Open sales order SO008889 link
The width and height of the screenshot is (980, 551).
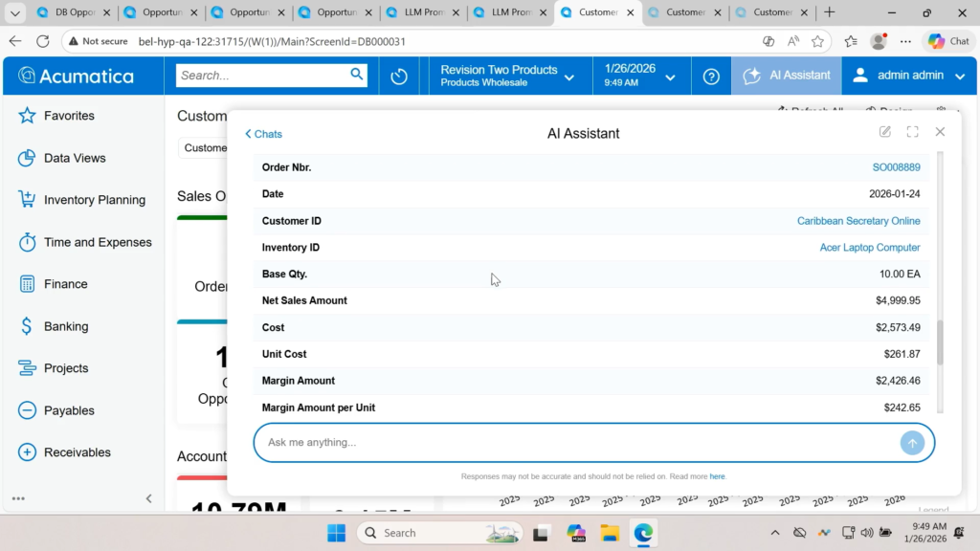pyautogui.click(x=896, y=167)
